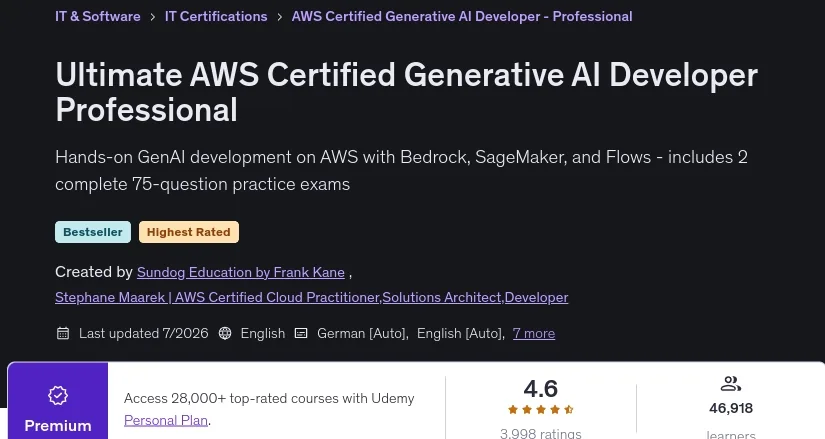The height and width of the screenshot is (439, 825).
Task: Open AWS Certified Generative AI Developer breadcrumb
Action: (x=462, y=16)
